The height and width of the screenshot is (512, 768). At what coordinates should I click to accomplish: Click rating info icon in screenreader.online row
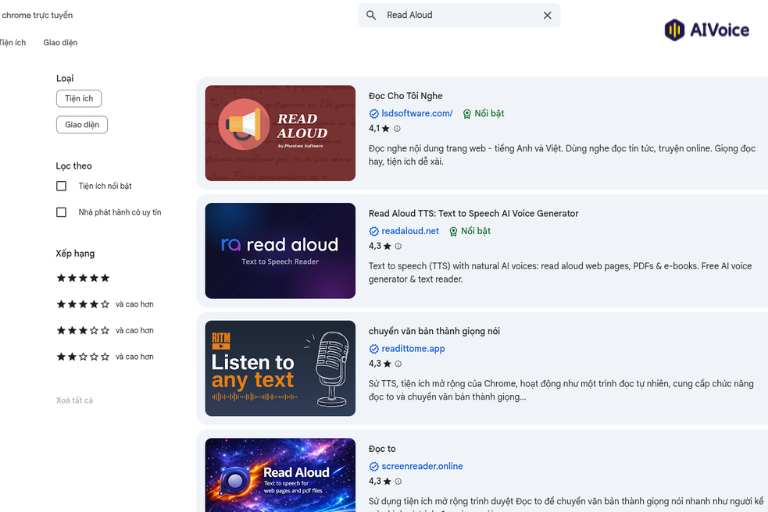(x=398, y=482)
